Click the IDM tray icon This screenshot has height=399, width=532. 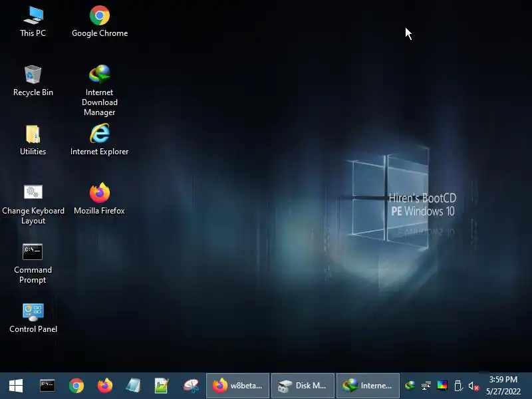click(x=410, y=386)
